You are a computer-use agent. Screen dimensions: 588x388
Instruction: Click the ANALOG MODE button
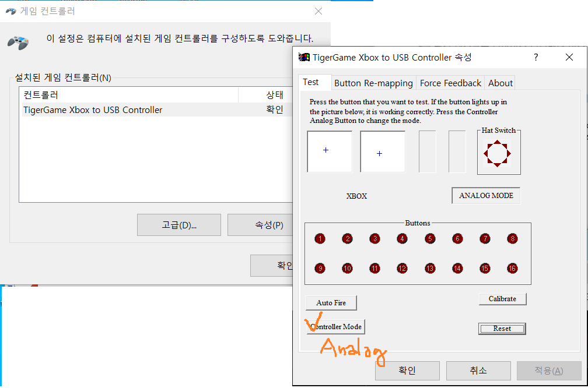pyautogui.click(x=486, y=196)
